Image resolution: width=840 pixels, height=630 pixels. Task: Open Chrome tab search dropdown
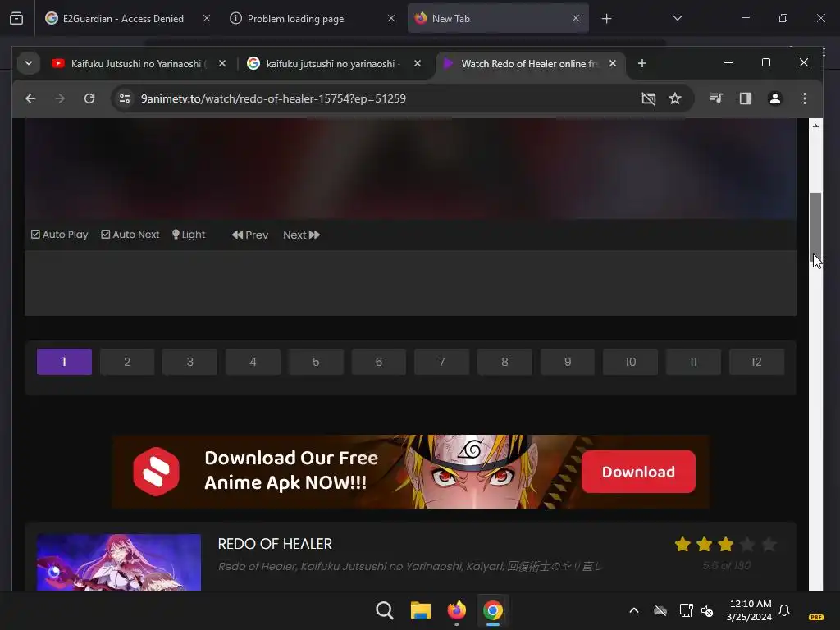[x=29, y=63]
